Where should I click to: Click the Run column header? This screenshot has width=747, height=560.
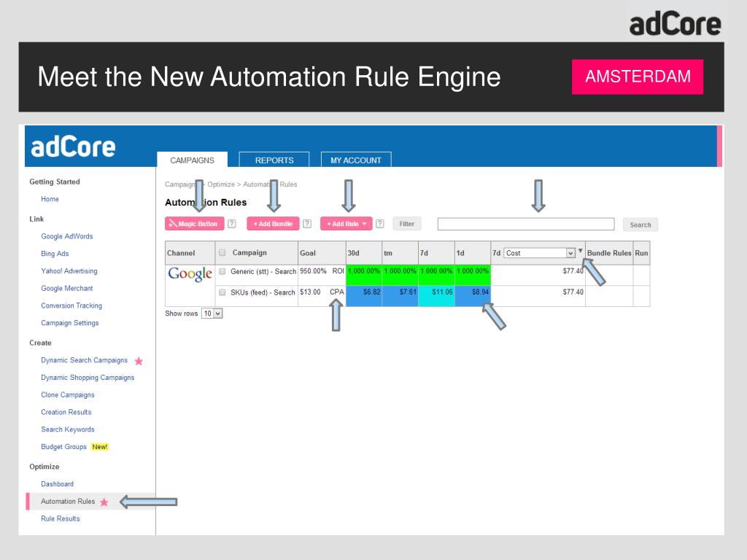[x=641, y=253]
